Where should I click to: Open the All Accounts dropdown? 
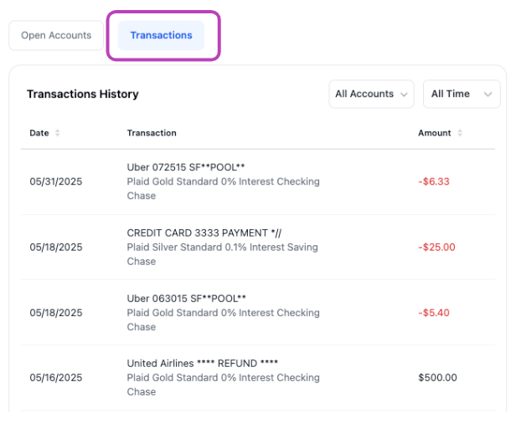371,94
